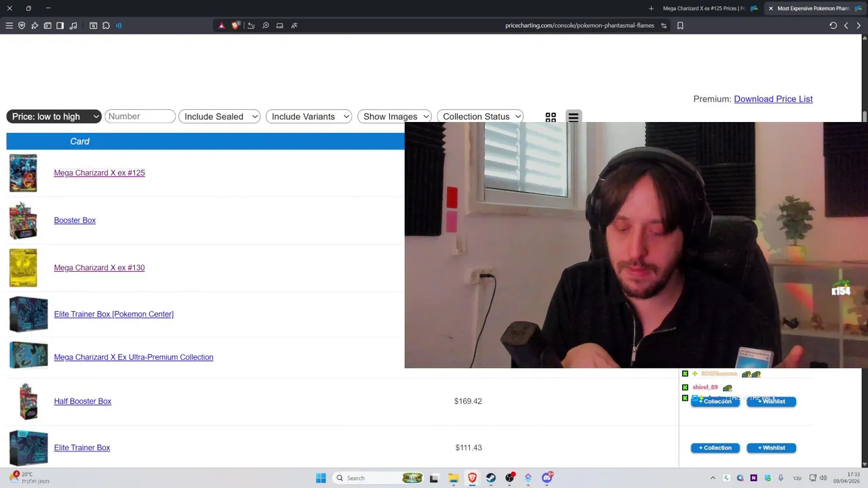Click the Booster Box product thumbnail

pos(23,220)
